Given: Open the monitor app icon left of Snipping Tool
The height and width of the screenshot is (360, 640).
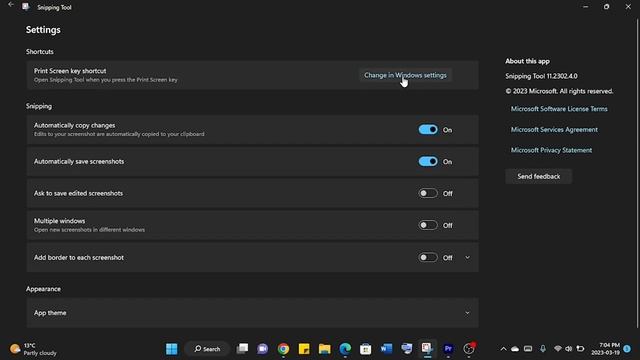Looking at the screenshot, I should [x=407, y=349].
